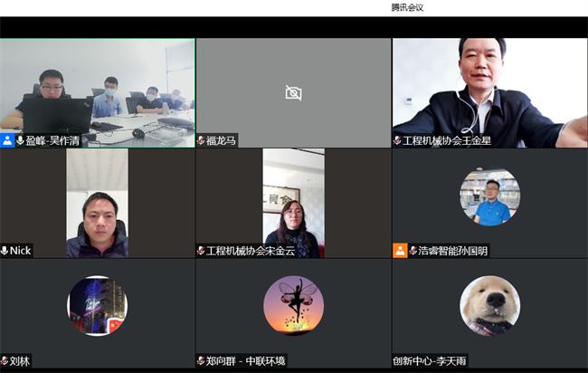The width and height of the screenshot is (588, 373).
Task: Click the name label 郑向群 - 中联环境
Action: point(246,361)
